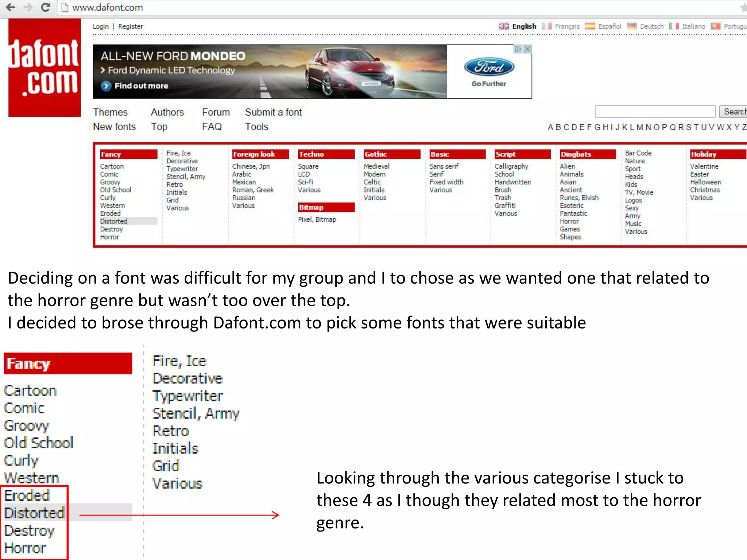Click the dafont.com logo
The height and width of the screenshot is (560, 747).
click(x=44, y=68)
